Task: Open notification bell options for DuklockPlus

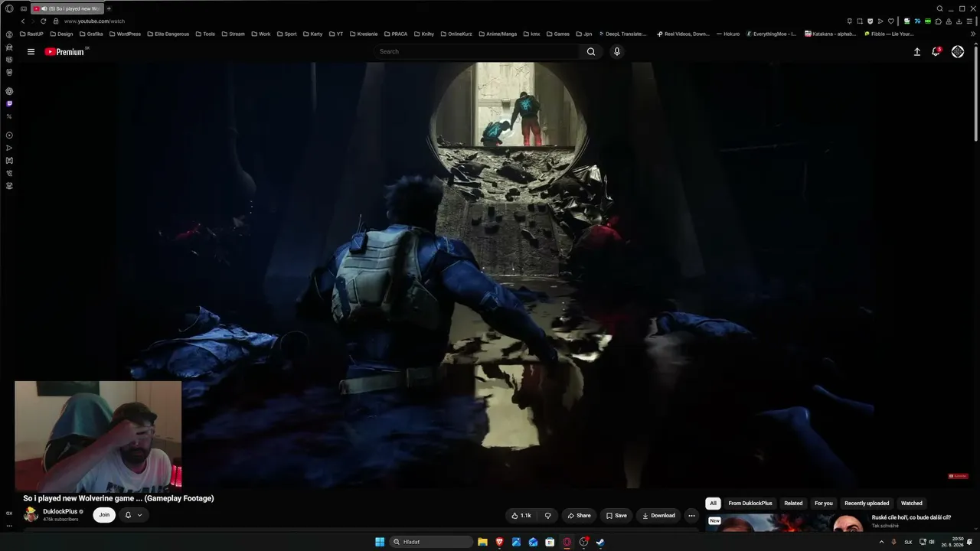Action: pos(133,515)
